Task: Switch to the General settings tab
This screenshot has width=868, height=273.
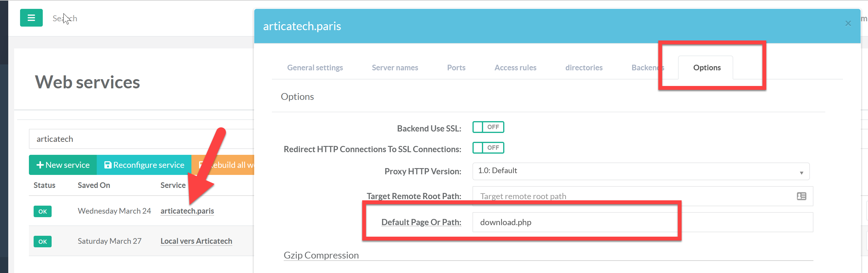Action: pos(315,67)
